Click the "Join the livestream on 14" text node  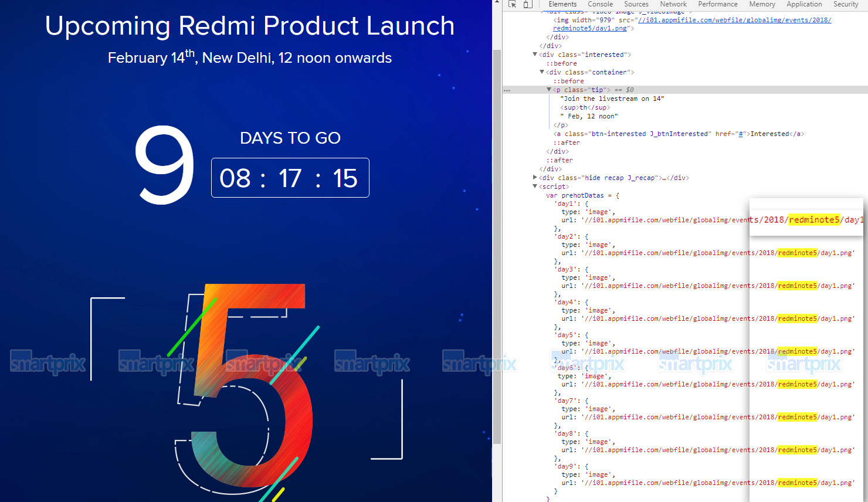pos(612,99)
